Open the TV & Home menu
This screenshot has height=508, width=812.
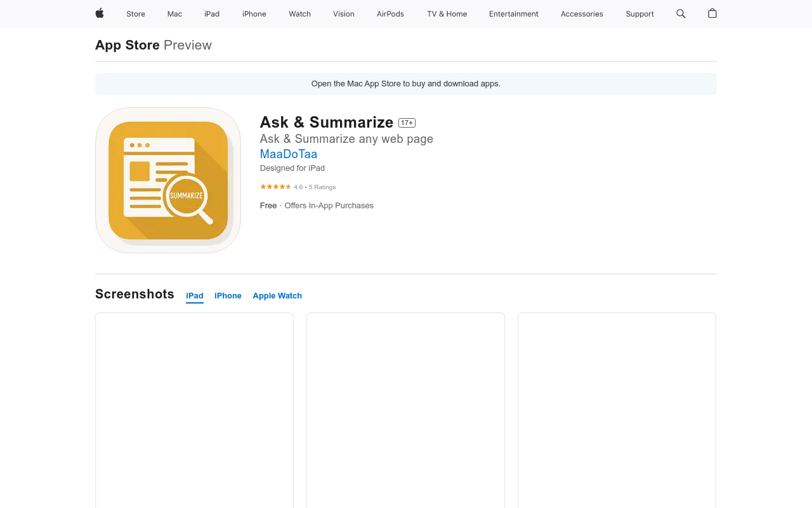[447, 14]
